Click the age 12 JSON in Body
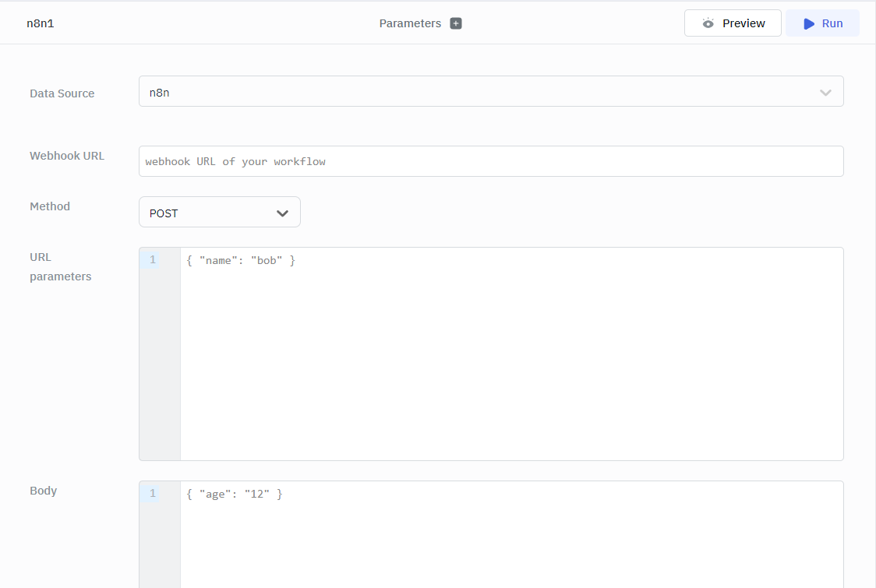The height and width of the screenshot is (588, 876). [x=235, y=494]
